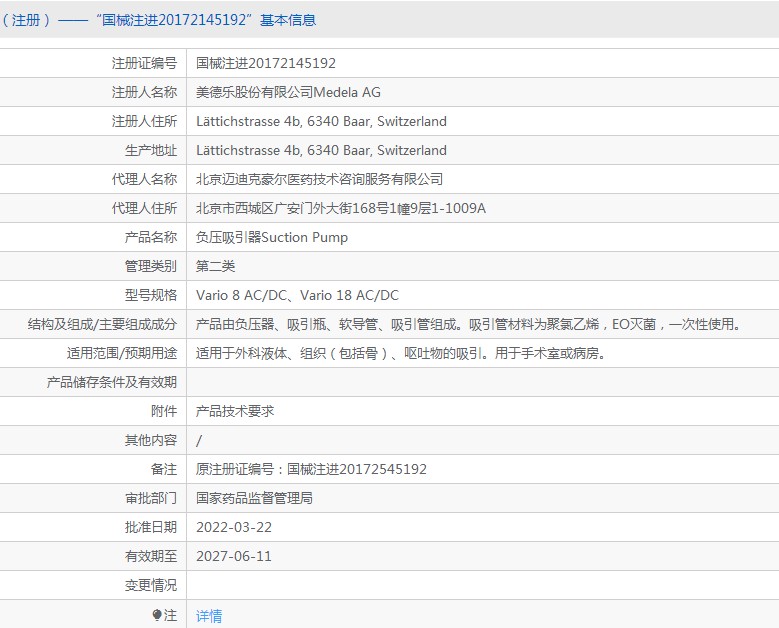Select expiry date 2027-06-11

tap(234, 556)
